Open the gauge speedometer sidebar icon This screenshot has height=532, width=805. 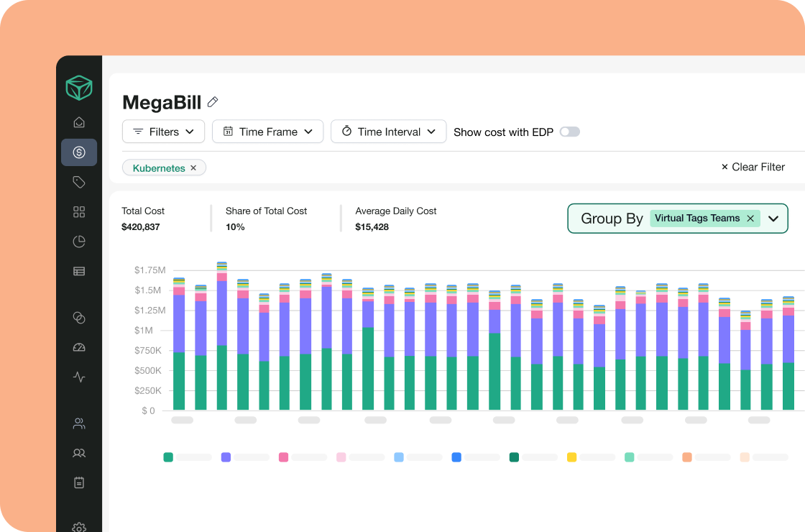tap(79, 347)
